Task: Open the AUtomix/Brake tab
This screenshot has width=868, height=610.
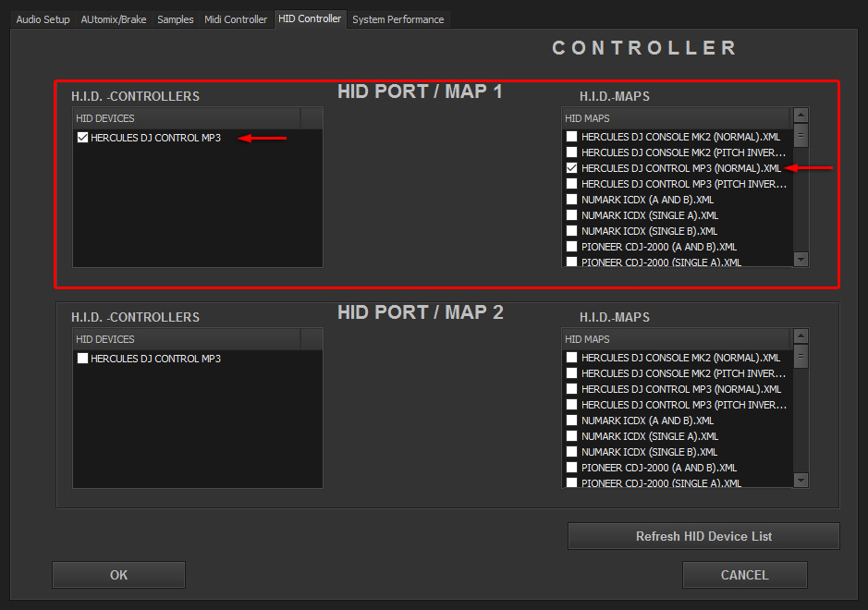Action: (x=114, y=19)
